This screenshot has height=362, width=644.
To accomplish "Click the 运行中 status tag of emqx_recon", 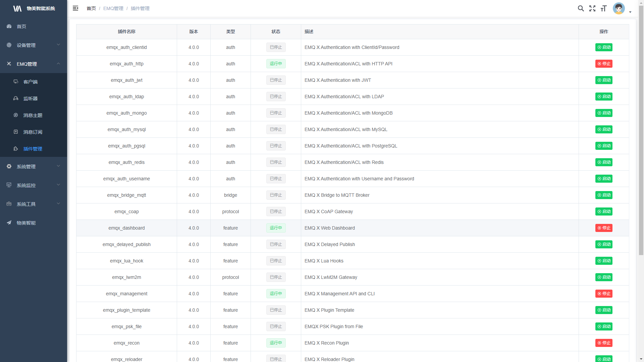I will pyautogui.click(x=276, y=343).
